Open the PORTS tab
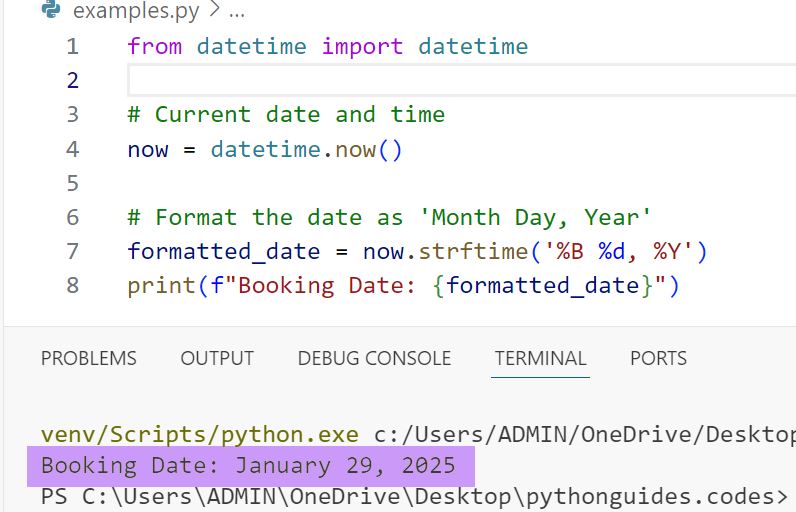Image resolution: width=796 pixels, height=512 pixels. click(658, 358)
